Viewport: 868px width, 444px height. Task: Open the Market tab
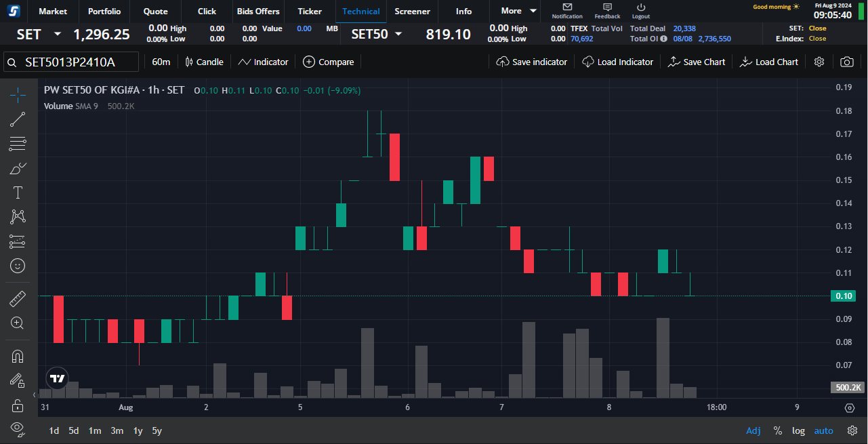pos(53,11)
